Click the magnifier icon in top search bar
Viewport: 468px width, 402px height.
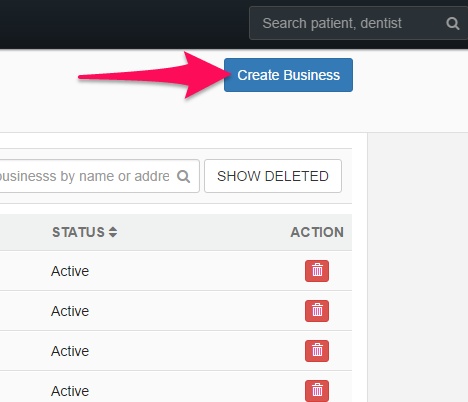pos(453,24)
